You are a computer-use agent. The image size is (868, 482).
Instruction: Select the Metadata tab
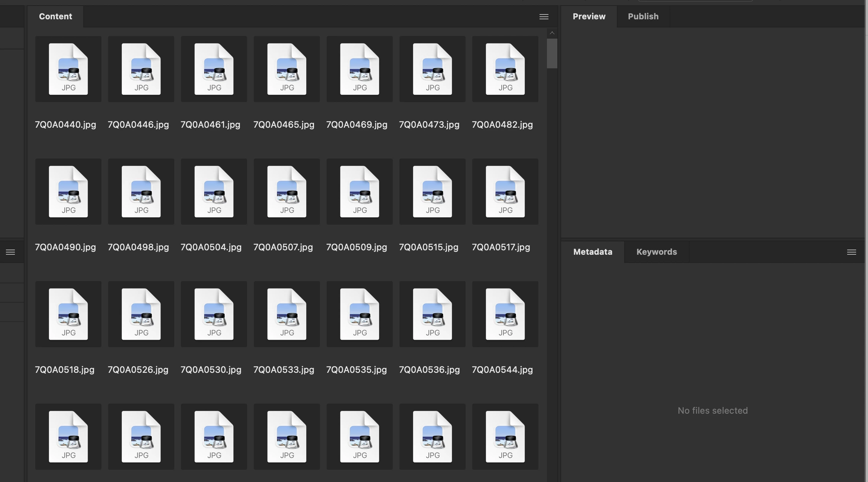pos(593,252)
